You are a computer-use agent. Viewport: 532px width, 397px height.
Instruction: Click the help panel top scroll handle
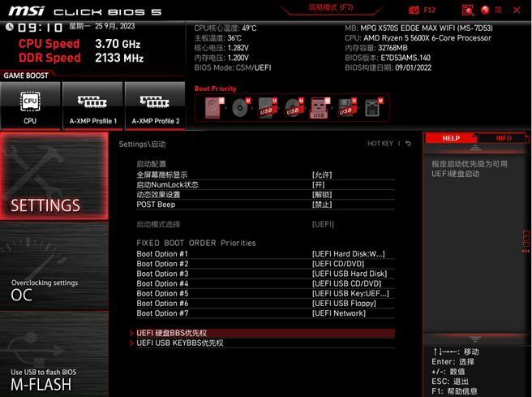[475, 148]
